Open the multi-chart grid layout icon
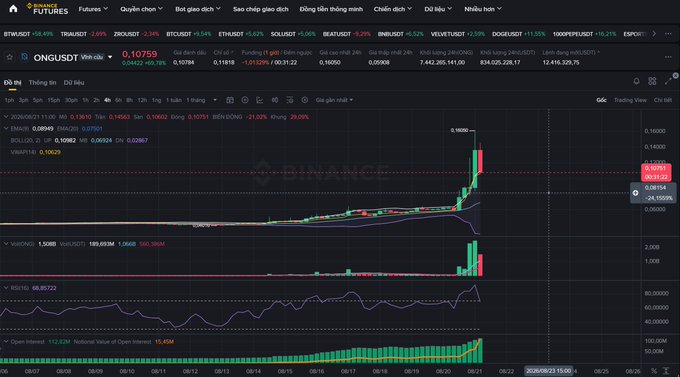Image resolution: width=680 pixels, height=377 pixels. tap(652, 81)
